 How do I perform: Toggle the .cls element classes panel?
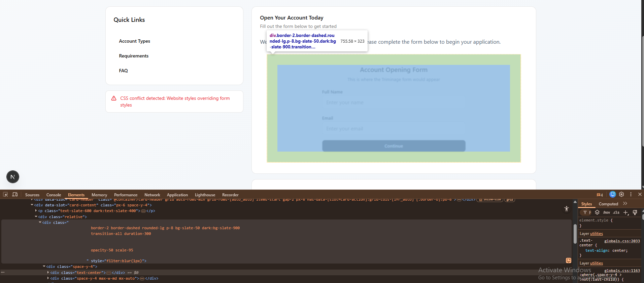tap(616, 212)
